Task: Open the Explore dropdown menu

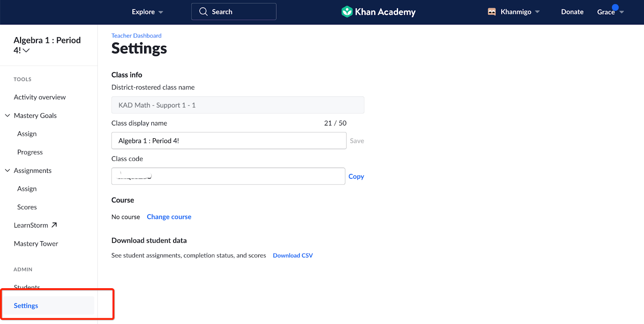Action: [147, 12]
